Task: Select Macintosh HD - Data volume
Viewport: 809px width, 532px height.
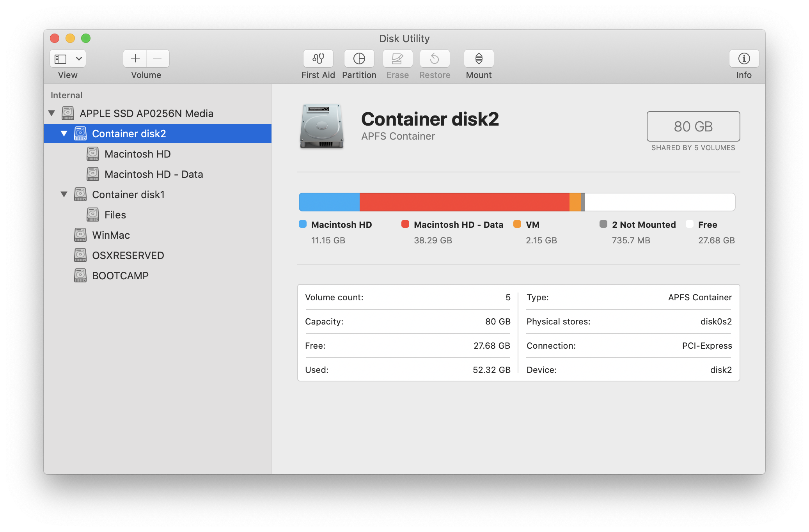Action: [x=153, y=174]
